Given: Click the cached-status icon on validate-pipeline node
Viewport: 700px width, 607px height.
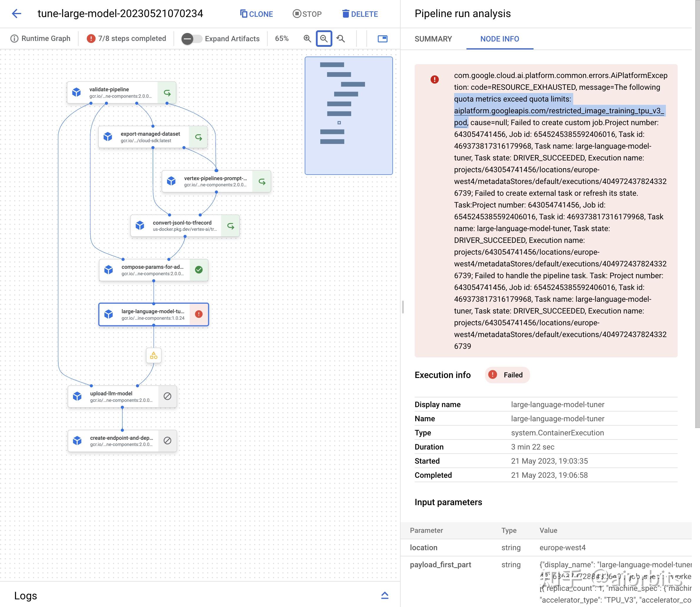Looking at the screenshot, I should click(x=167, y=92).
